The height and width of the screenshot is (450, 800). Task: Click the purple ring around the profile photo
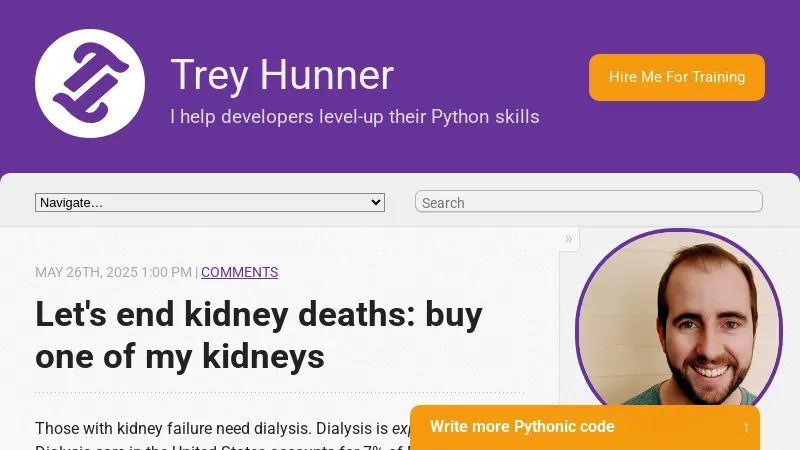(579, 320)
